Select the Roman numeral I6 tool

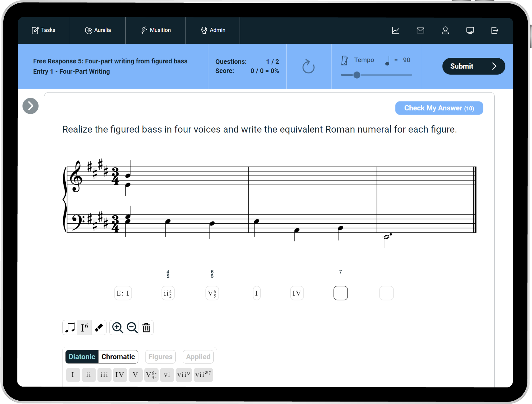(84, 328)
